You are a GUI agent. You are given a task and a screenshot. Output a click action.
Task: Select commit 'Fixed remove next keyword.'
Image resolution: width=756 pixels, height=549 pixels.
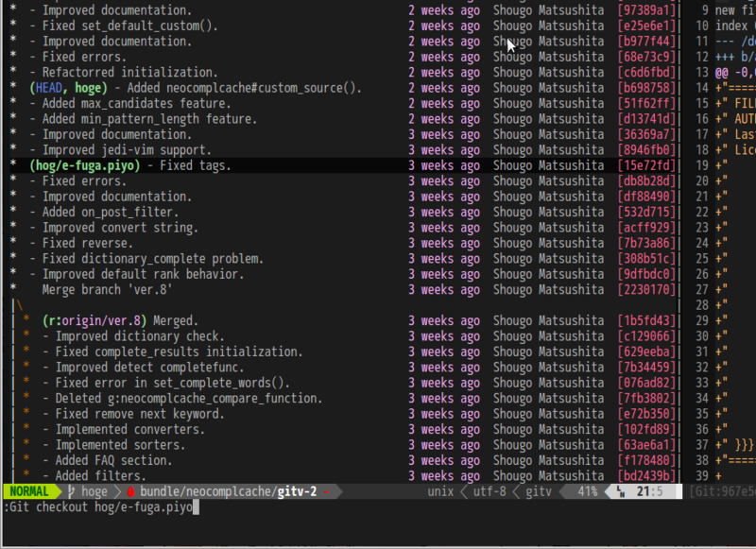click(x=140, y=414)
